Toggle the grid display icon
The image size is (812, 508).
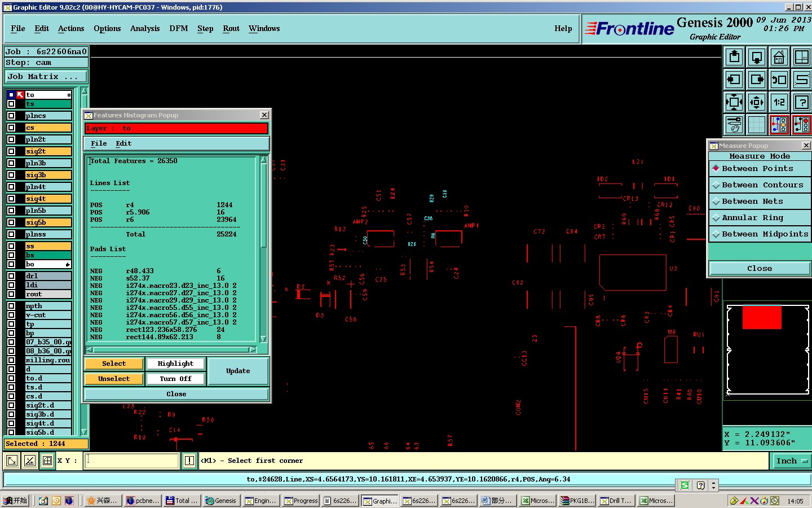(x=756, y=125)
